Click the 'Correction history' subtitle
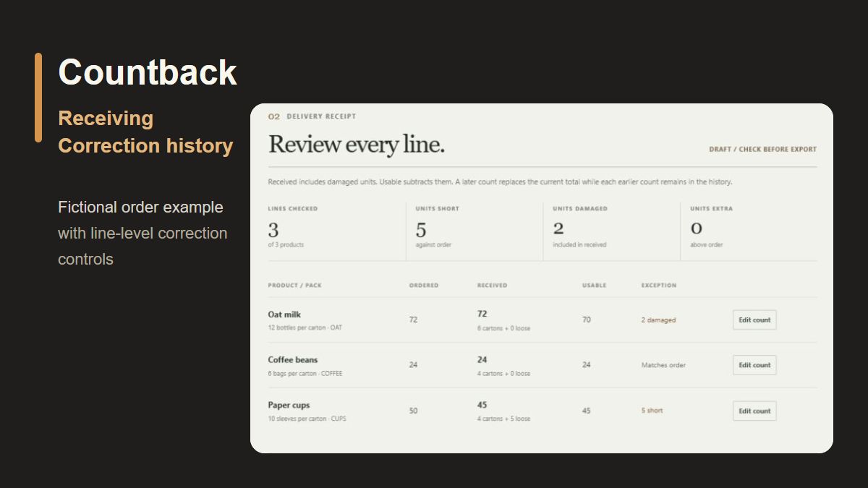Image resolution: width=868 pixels, height=488 pixels. click(x=145, y=145)
